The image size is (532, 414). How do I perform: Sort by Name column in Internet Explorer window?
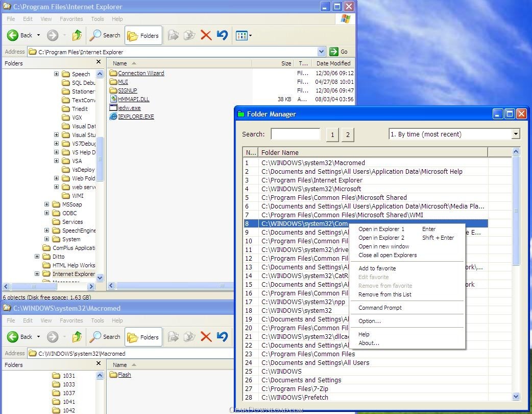tap(180, 63)
